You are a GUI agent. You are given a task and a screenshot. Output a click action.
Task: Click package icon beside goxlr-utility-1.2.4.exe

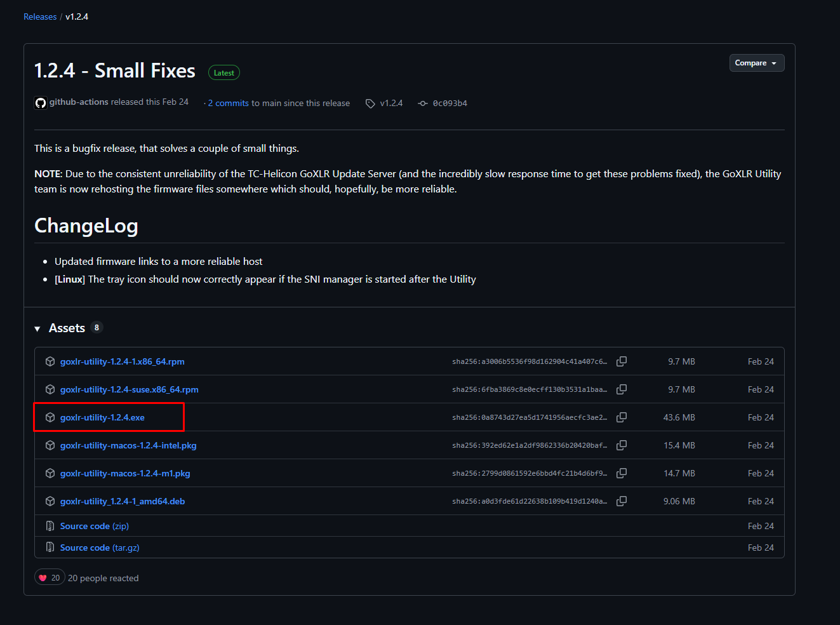click(x=50, y=417)
